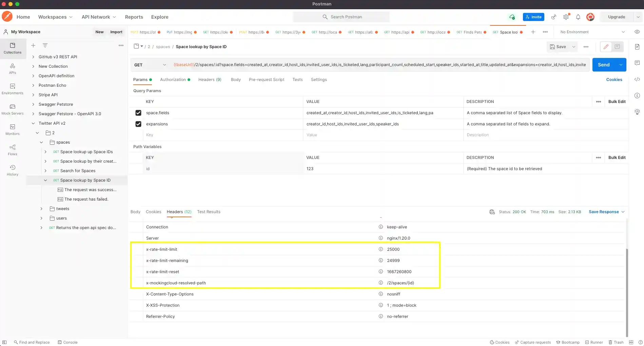
Task: Open the Console in the status bar
Action: pyautogui.click(x=67, y=342)
